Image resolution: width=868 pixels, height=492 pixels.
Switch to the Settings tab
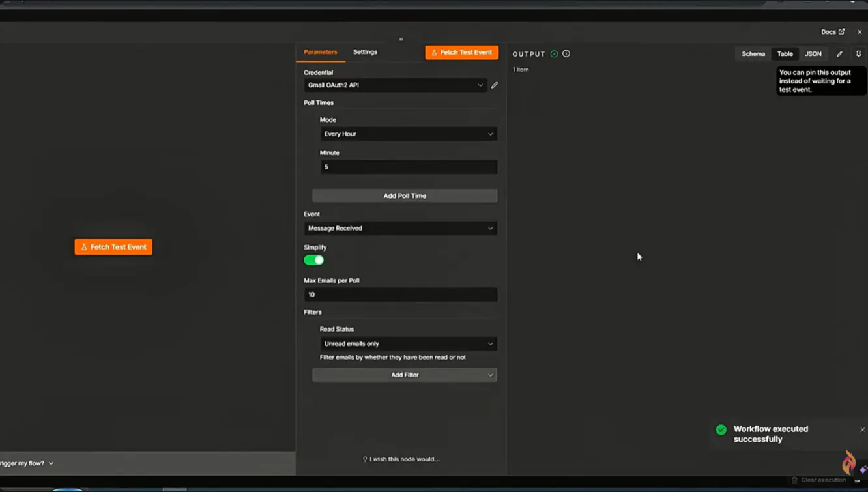tap(365, 52)
